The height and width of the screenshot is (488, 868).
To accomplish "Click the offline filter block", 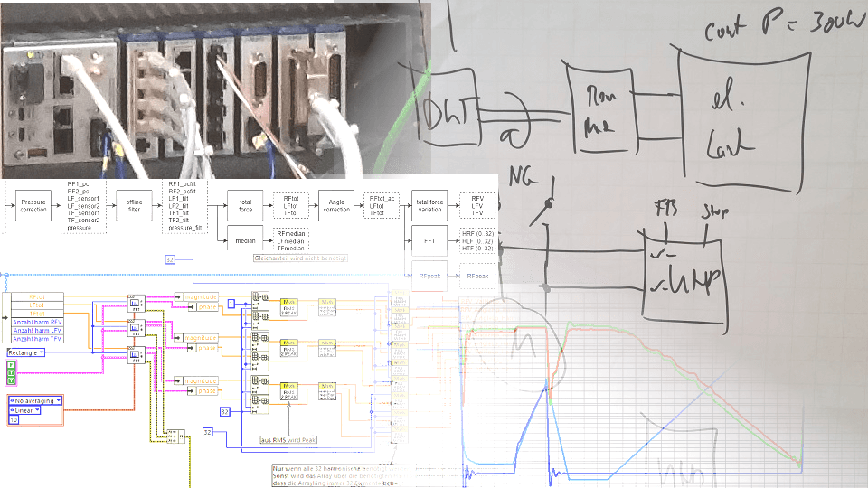I will (x=134, y=206).
